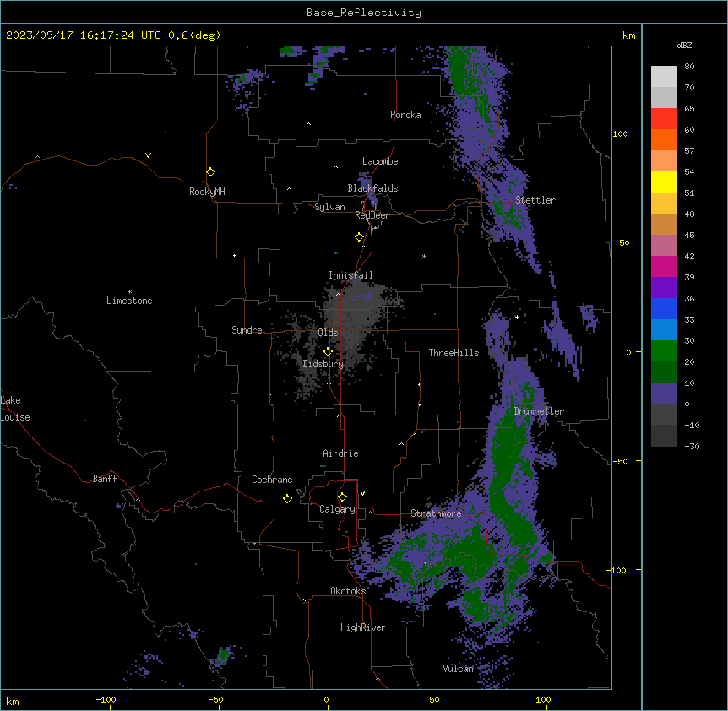Click the Calgary city label
Viewport: 728px width, 711px height.
coord(337,509)
